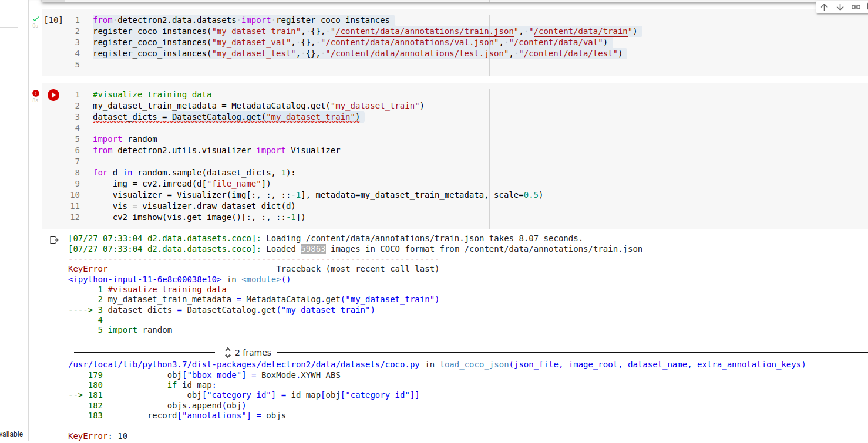
Task: Open the ipython-input-11 module link
Action: click(x=144, y=279)
